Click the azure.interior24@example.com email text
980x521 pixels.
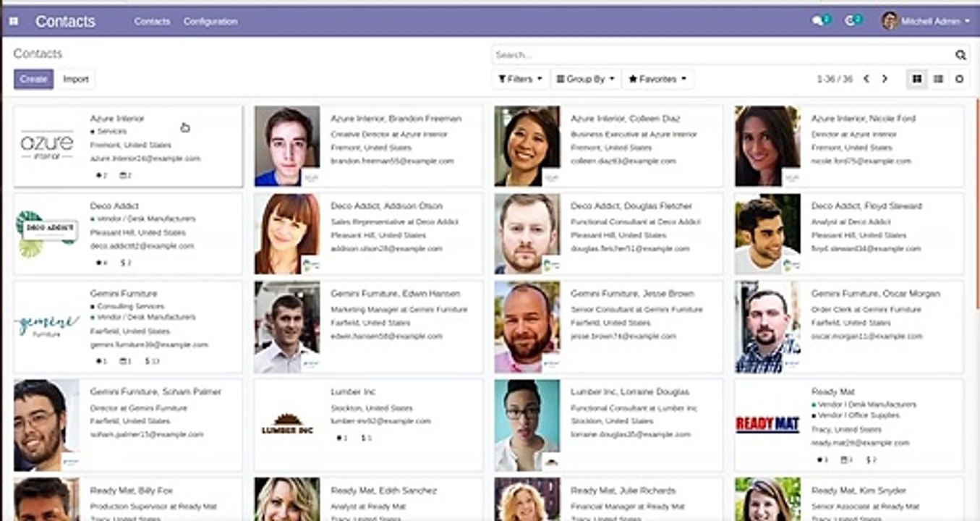tap(145, 158)
